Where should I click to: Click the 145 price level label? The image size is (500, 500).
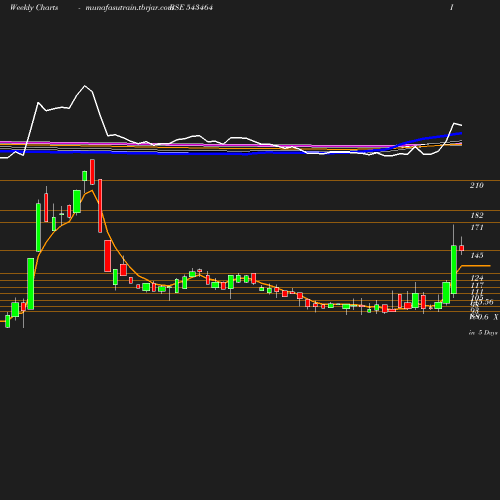click(477, 255)
